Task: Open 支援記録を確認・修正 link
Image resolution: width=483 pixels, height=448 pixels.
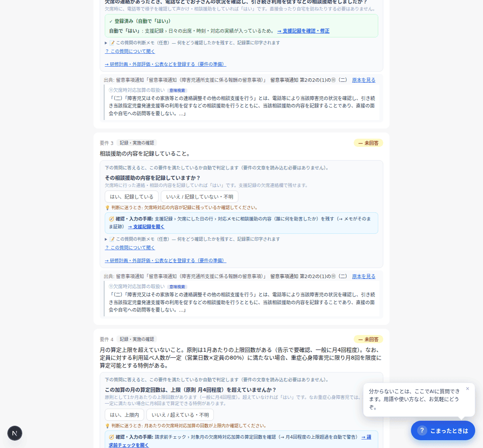Action: [x=303, y=31]
